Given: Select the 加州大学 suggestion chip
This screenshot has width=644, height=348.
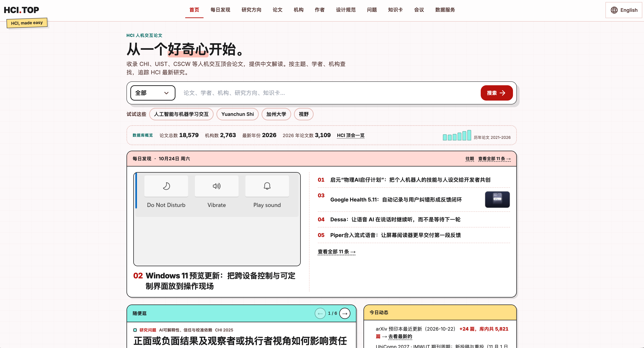Looking at the screenshot, I should [276, 114].
